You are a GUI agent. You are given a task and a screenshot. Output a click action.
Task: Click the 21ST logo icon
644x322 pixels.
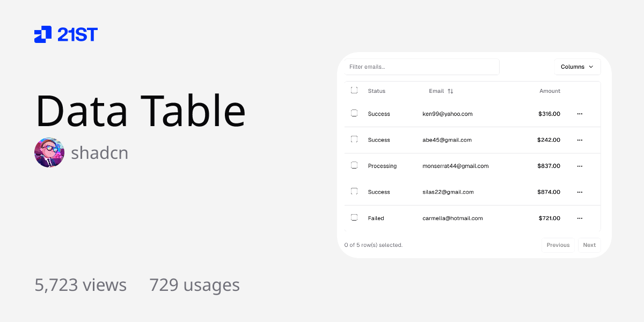[x=43, y=34]
